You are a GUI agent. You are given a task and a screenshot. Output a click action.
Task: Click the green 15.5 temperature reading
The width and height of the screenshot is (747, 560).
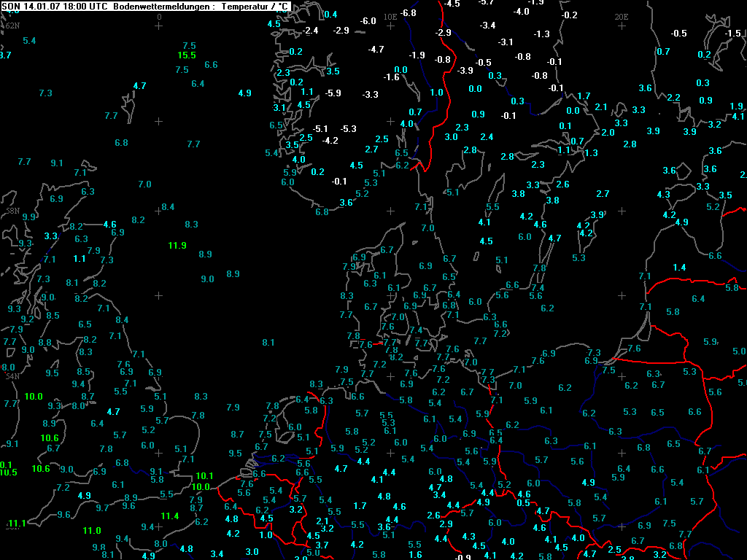pos(187,55)
